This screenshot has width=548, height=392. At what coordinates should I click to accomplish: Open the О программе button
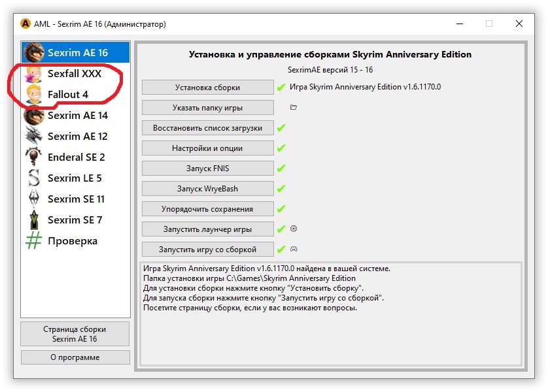[75, 357]
